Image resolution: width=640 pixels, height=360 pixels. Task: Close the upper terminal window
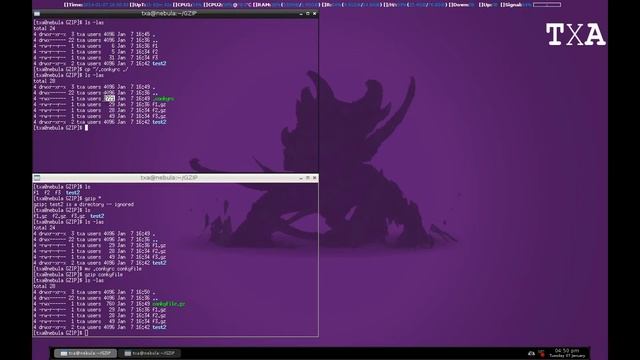point(314,13)
